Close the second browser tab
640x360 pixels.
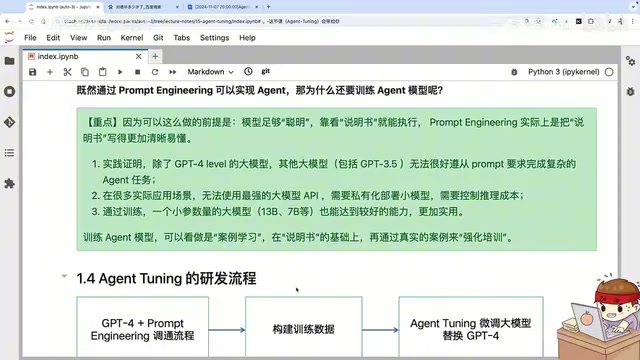point(177,7)
